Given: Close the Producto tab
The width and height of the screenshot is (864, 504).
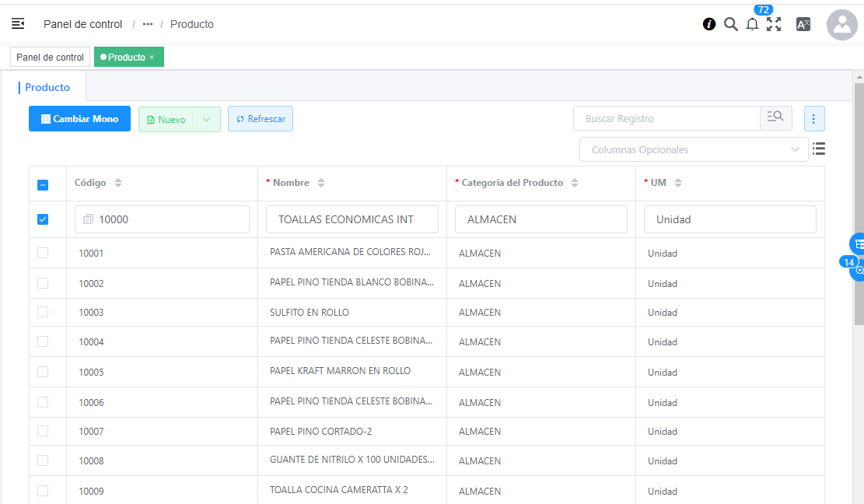Looking at the screenshot, I should coord(152,58).
